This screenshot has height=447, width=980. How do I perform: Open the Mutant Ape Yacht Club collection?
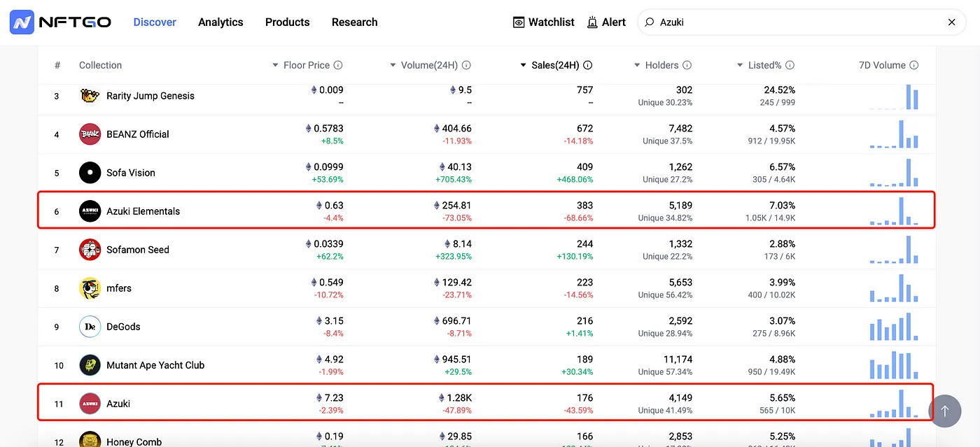[x=155, y=365]
